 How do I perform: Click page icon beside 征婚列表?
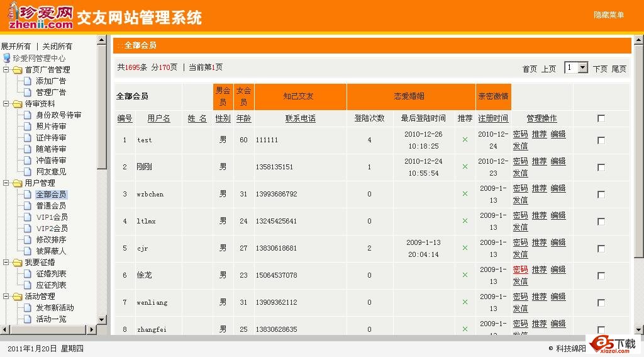tap(28, 273)
